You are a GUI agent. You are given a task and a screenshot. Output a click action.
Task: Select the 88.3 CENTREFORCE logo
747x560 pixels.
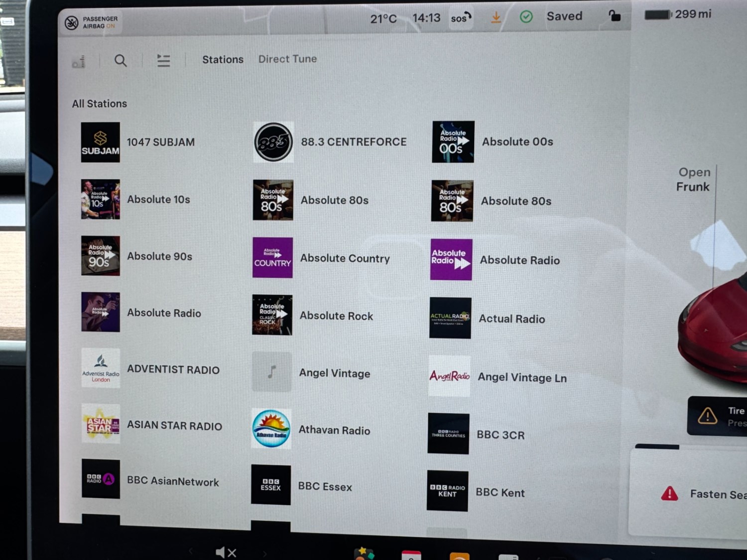(273, 142)
